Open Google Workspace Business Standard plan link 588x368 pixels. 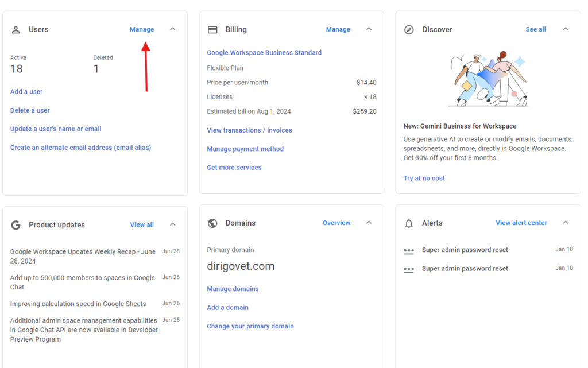[x=264, y=53]
